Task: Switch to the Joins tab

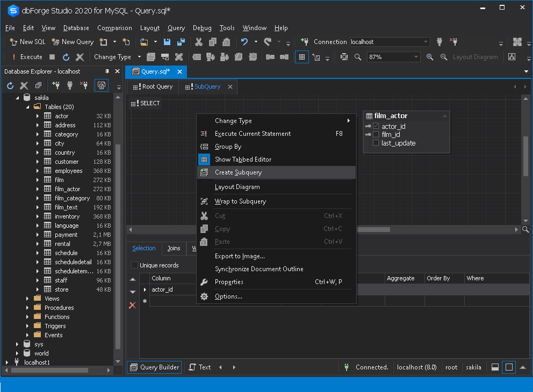Action: (x=174, y=248)
